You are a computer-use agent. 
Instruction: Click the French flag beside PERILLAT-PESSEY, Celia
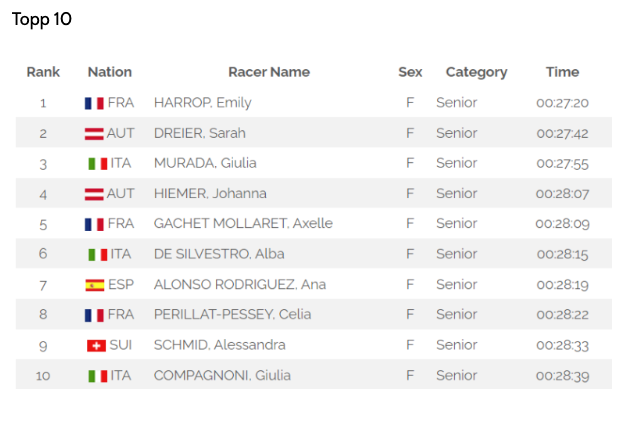94,315
